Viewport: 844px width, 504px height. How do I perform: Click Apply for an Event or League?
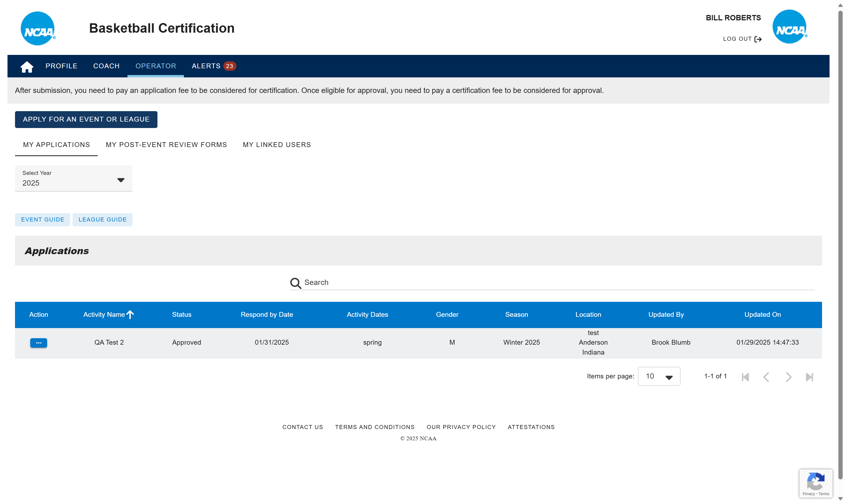pos(86,119)
